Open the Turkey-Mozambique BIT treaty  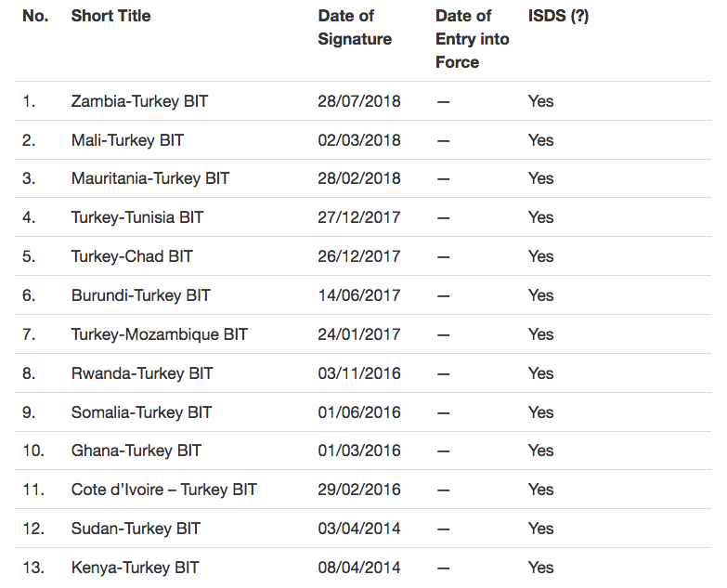point(159,334)
